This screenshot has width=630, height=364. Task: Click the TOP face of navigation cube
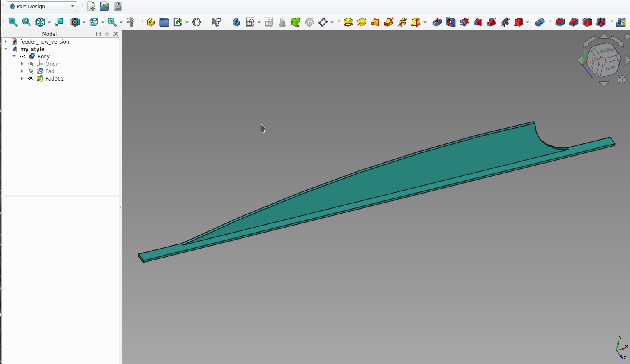click(x=610, y=68)
